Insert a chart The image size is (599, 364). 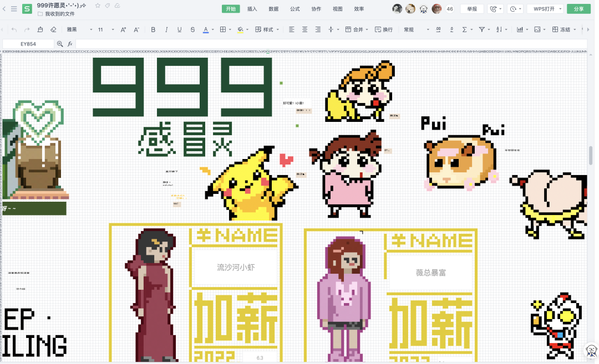520,29
